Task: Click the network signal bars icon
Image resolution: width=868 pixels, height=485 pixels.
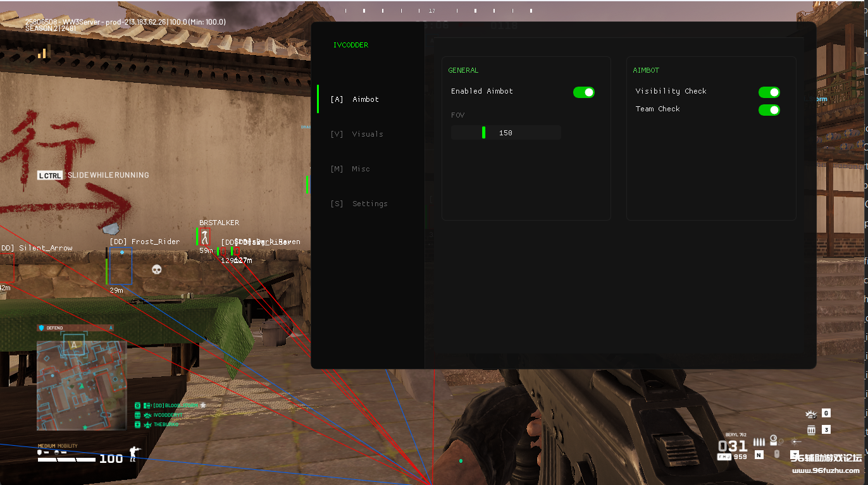Action: click(x=42, y=53)
